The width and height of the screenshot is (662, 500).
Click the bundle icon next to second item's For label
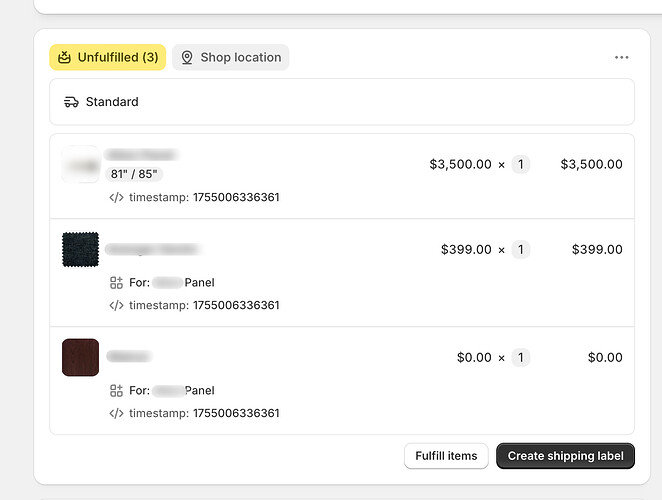[116, 283]
